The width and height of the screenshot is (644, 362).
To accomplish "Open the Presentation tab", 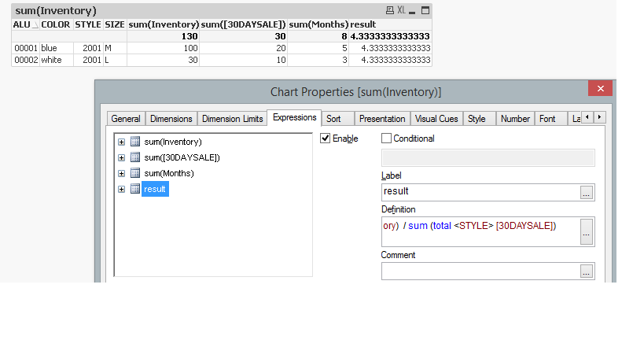I will point(382,119).
